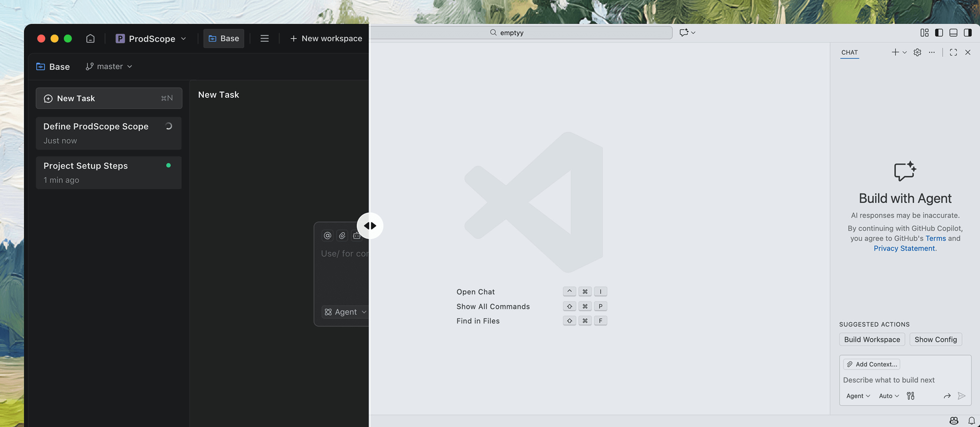Image resolution: width=980 pixels, height=427 pixels.
Task: Click the home icon in title bar
Action: coord(90,38)
